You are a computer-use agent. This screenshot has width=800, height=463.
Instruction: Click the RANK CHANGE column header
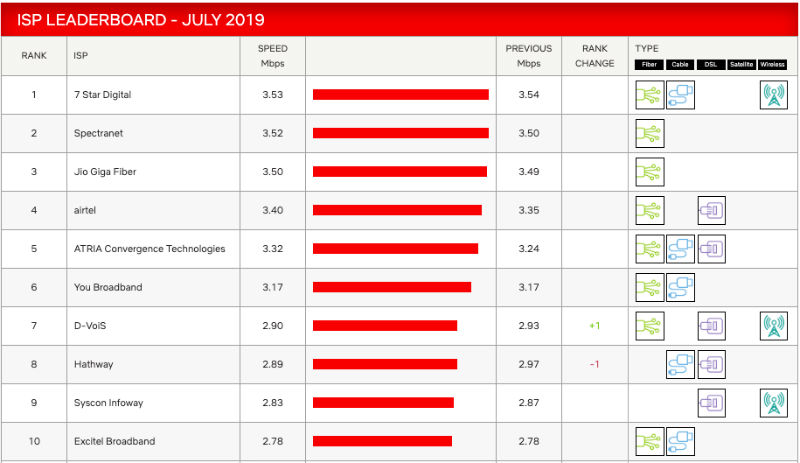[594, 56]
